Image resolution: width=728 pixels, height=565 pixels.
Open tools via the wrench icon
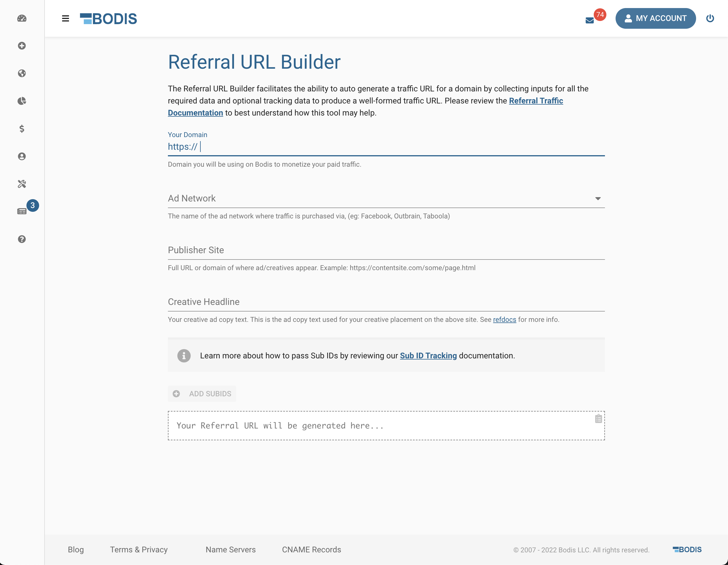tap(22, 184)
